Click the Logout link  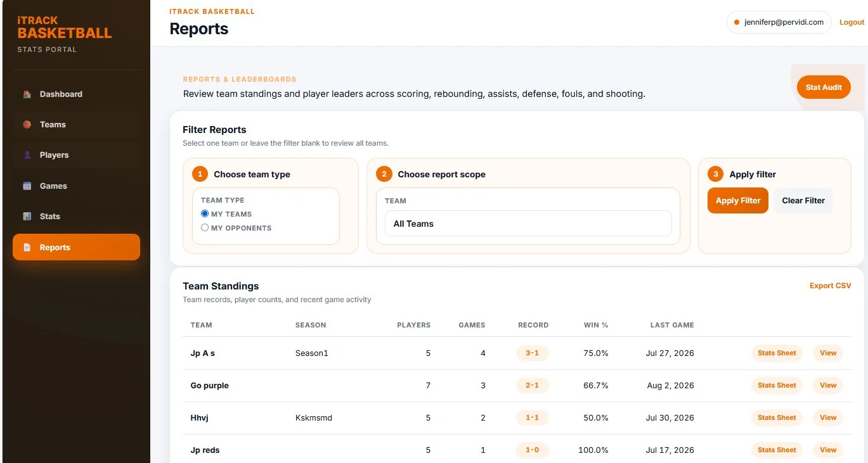pos(852,22)
